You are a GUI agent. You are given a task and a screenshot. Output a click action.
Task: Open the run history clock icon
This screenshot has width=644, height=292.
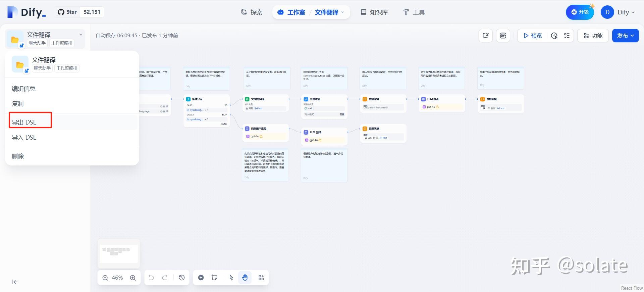[554, 36]
